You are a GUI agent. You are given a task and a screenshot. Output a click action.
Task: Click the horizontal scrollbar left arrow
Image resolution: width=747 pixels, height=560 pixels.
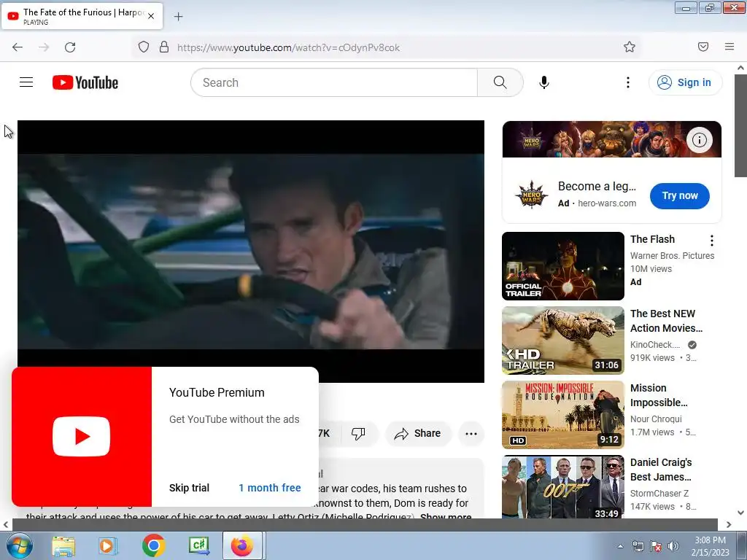(6, 524)
